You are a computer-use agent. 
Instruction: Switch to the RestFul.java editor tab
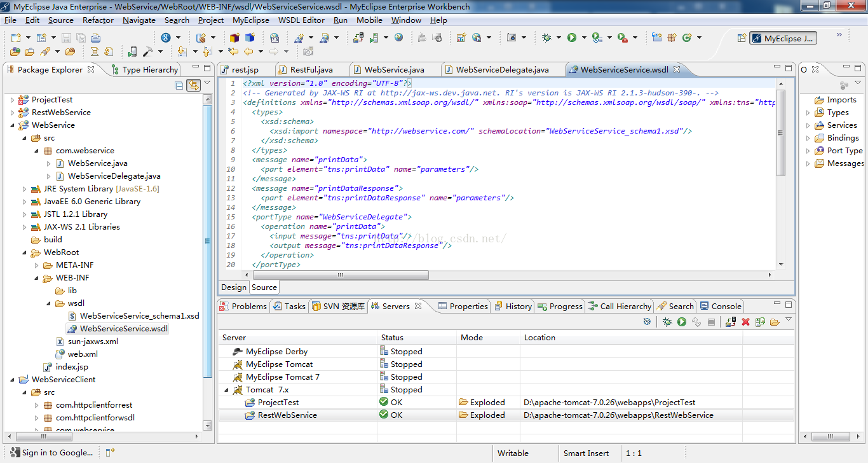[x=311, y=69]
